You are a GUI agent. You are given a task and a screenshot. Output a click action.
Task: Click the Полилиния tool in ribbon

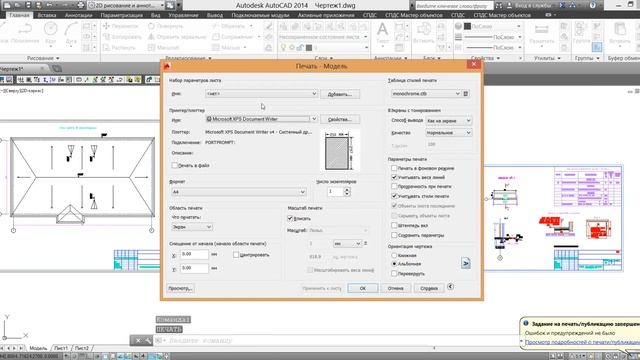point(25,33)
